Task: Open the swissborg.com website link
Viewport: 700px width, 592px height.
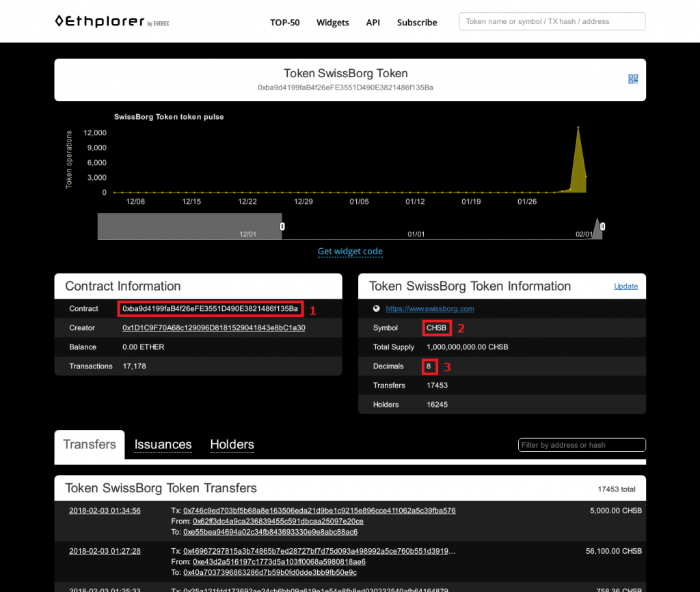Action: [x=430, y=308]
